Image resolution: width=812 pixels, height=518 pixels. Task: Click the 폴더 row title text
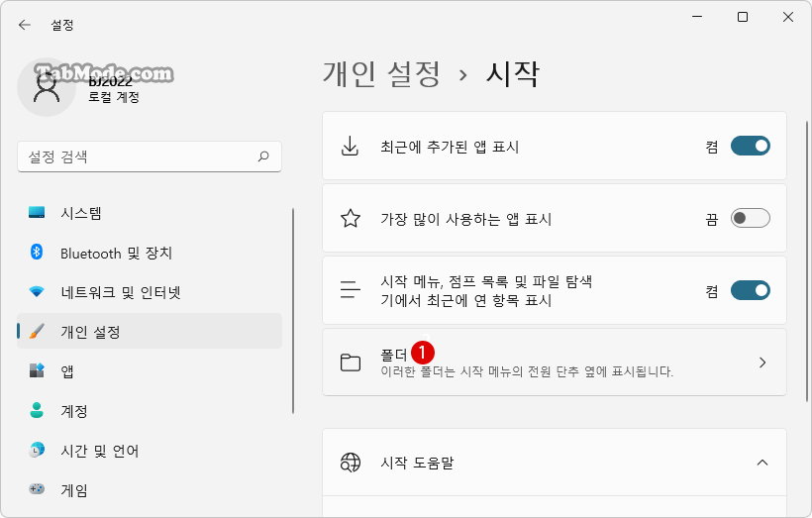[x=393, y=355]
